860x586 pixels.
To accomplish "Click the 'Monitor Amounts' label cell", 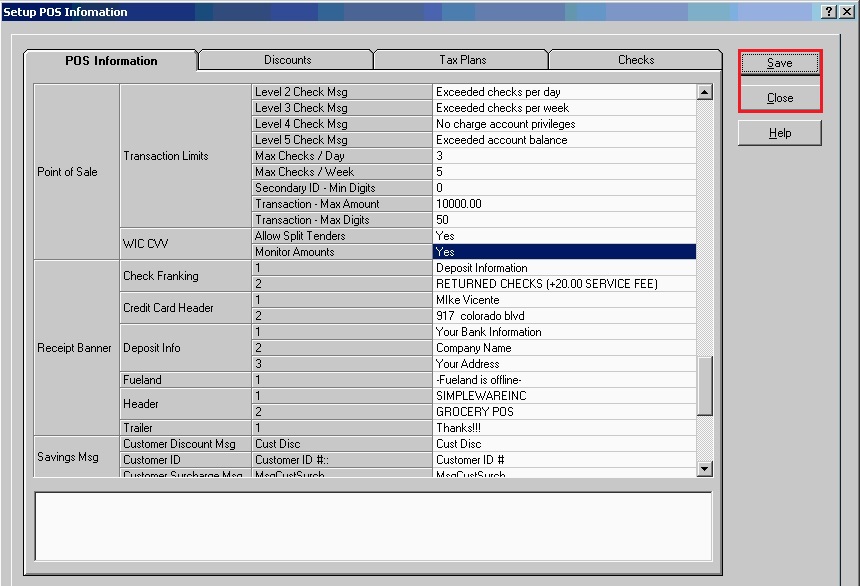I will pos(342,252).
